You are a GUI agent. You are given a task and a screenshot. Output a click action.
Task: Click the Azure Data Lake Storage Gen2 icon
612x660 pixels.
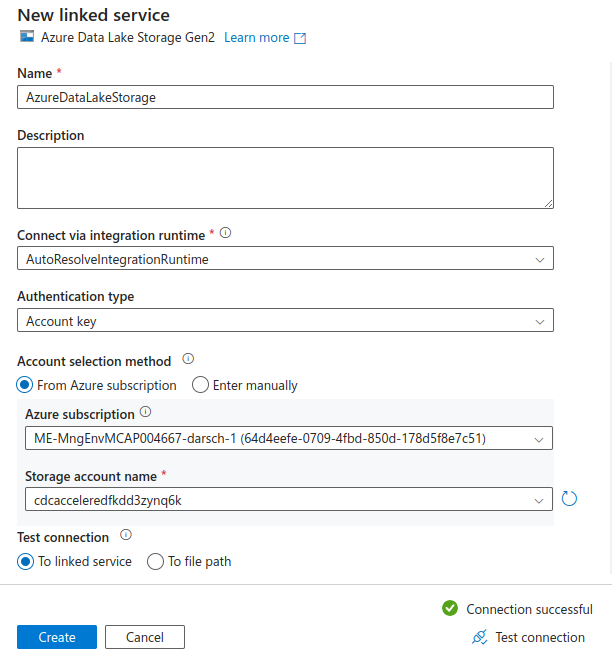(x=27, y=37)
